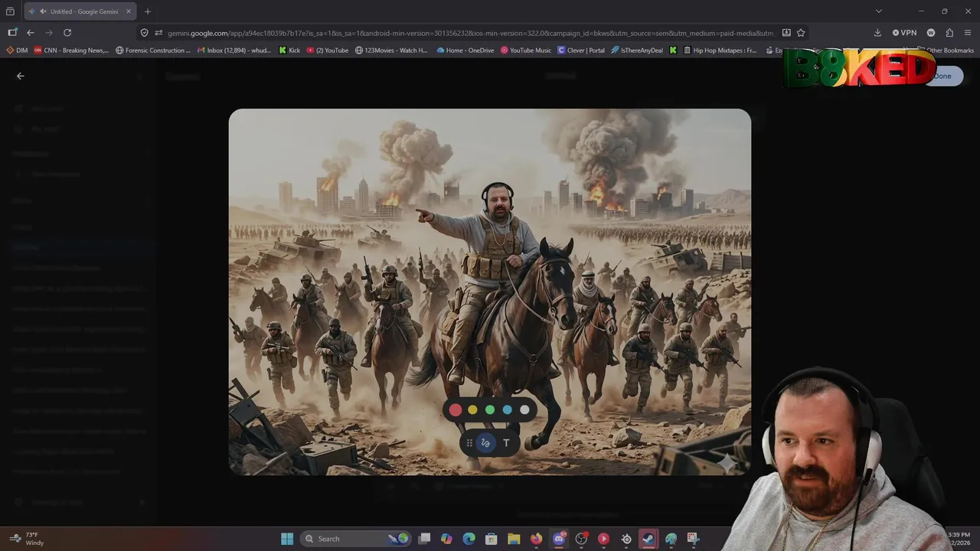Open the browser application menu

pos(968,33)
